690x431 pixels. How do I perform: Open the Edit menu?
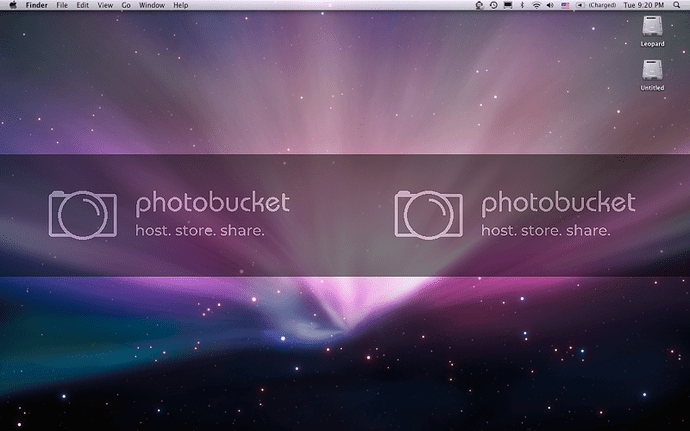coord(82,5)
